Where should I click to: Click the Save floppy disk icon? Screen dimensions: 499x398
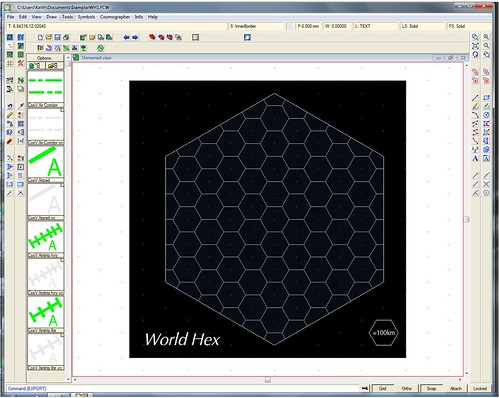[57, 37]
